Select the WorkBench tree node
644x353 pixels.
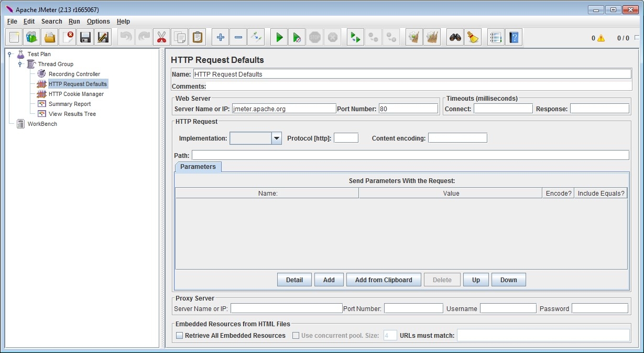[42, 124]
